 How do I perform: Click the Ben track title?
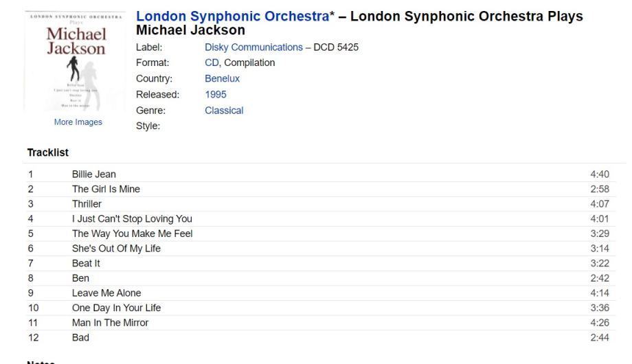[80, 278]
